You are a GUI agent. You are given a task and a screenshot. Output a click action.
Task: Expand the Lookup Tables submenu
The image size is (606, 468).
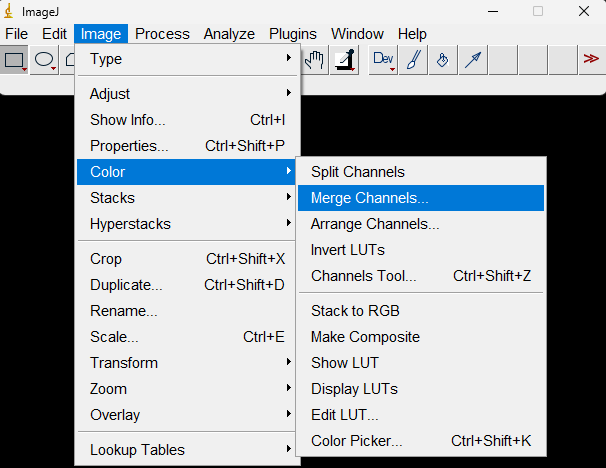pyautogui.click(x=187, y=449)
